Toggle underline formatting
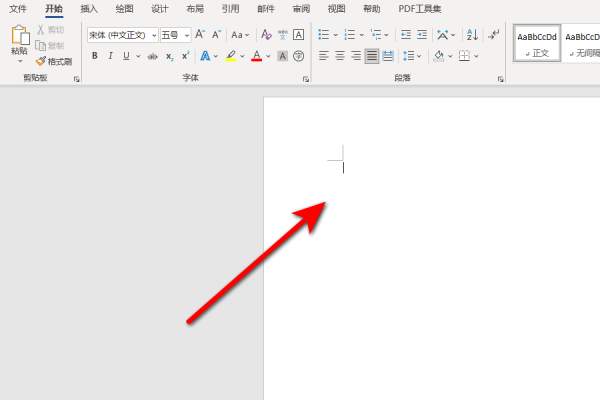600x400 pixels. coord(126,56)
